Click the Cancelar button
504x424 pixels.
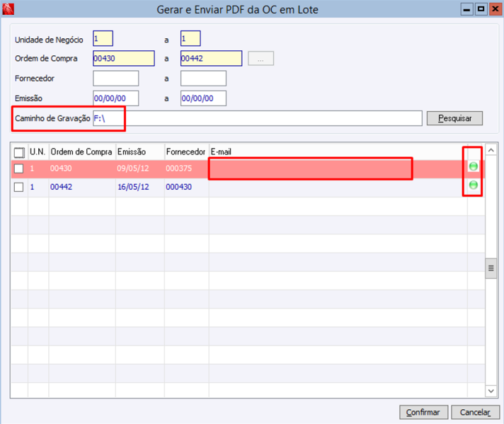point(475,412)
